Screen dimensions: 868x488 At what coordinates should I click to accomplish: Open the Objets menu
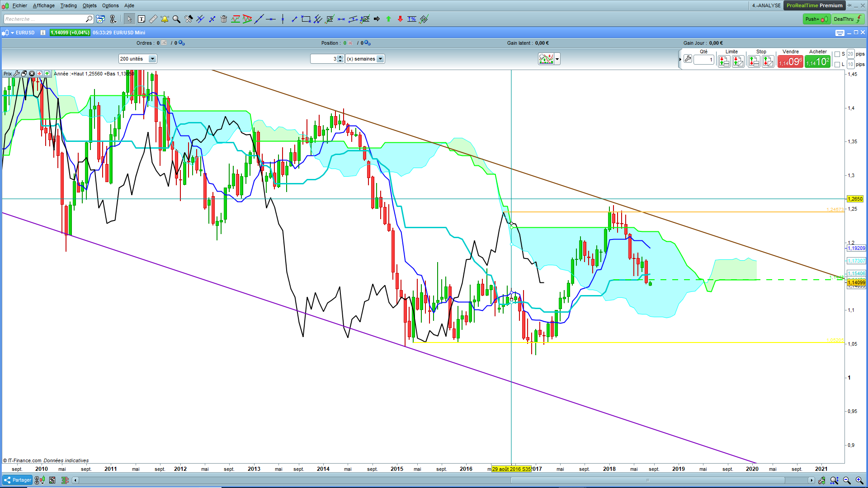click(90, 5)
